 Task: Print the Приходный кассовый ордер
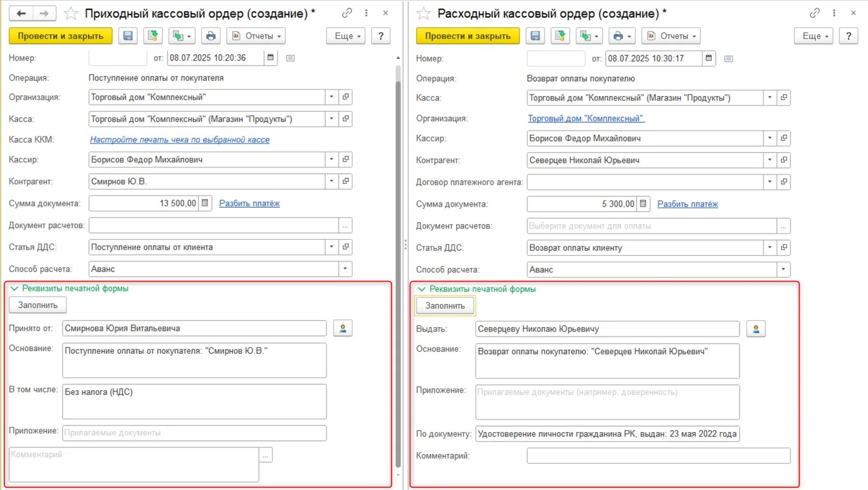(210, 36)
